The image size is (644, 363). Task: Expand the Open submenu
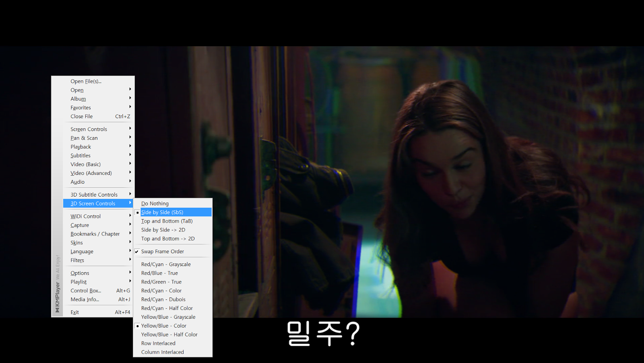[98, 90]
